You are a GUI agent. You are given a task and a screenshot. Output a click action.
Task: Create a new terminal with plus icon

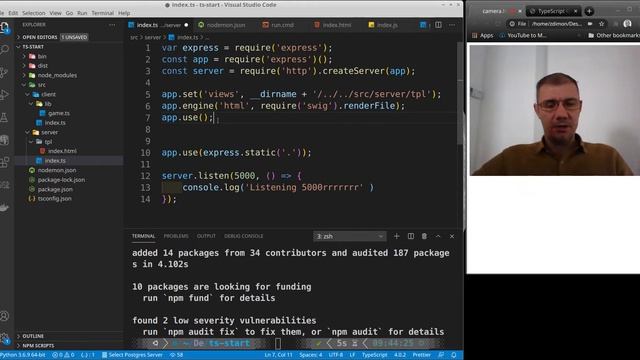(396, 236)
